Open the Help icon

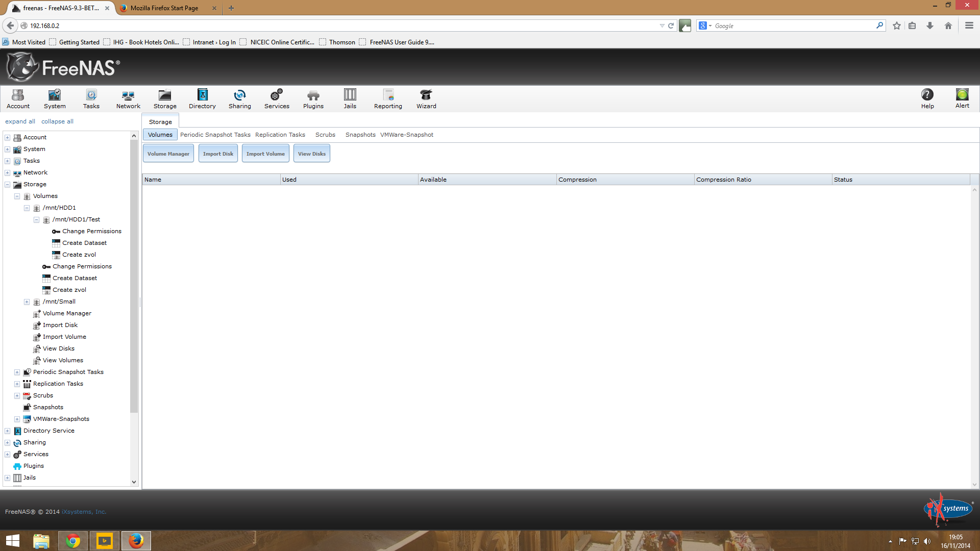pyautogui.click(x=927, y=95)
